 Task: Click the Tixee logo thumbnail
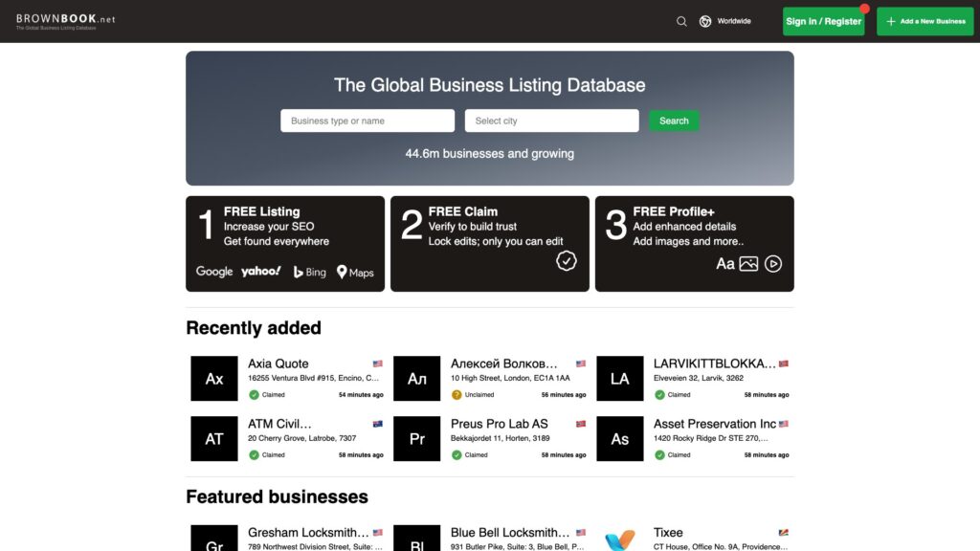(619, 538)
